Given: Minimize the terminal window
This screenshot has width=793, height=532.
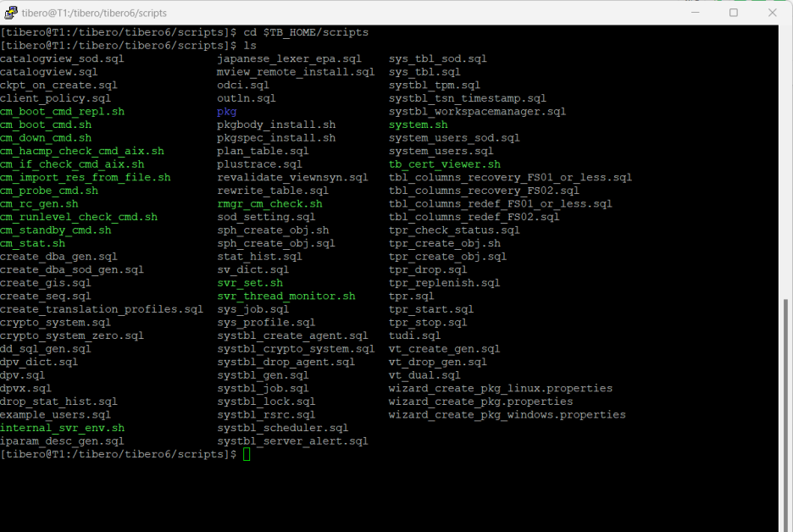Looking at the screenshot, I should (695, 13).
